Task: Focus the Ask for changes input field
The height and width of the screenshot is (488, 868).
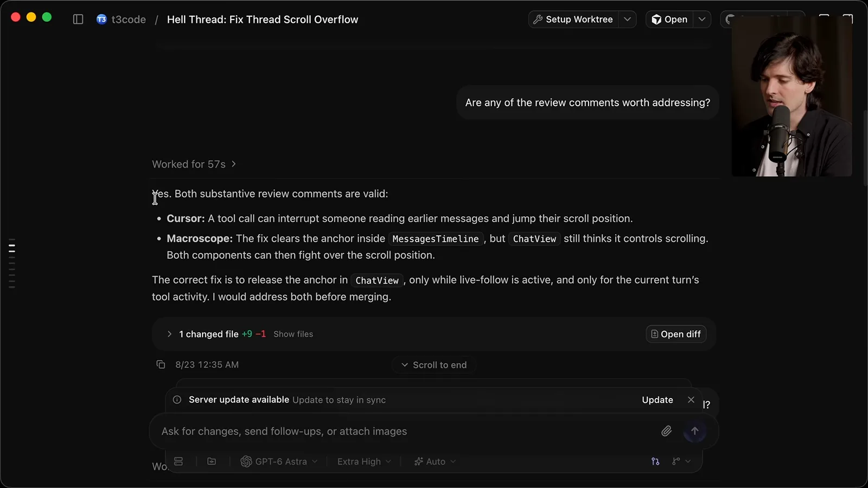Action: point(401,431)
